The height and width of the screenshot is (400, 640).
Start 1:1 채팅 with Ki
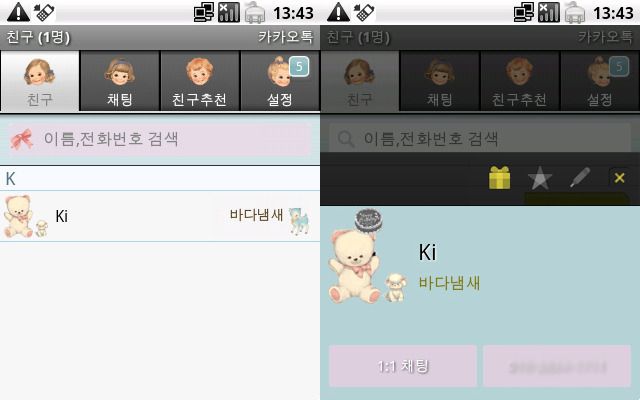pos(403,366)
